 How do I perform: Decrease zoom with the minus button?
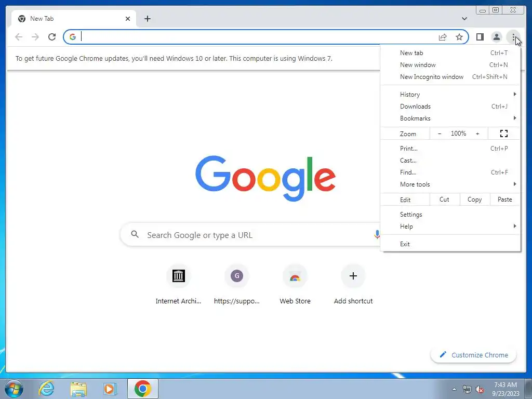[440, 134]
